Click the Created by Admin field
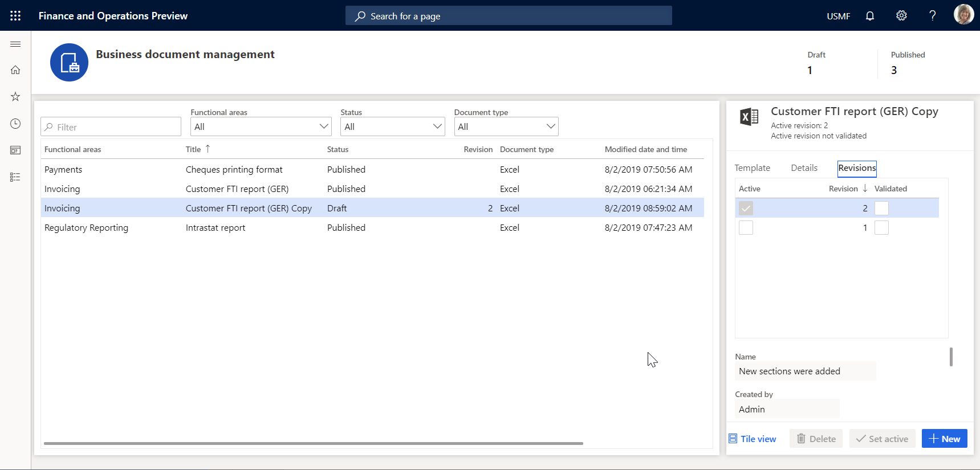This screenshot has height=470, width=980. pos(787,409)
